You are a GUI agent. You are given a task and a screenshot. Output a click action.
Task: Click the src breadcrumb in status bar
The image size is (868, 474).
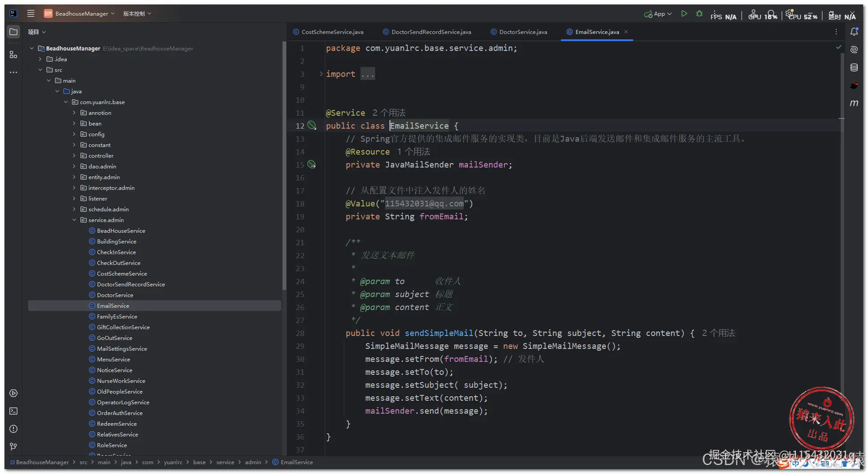click(x=84, y=462)
